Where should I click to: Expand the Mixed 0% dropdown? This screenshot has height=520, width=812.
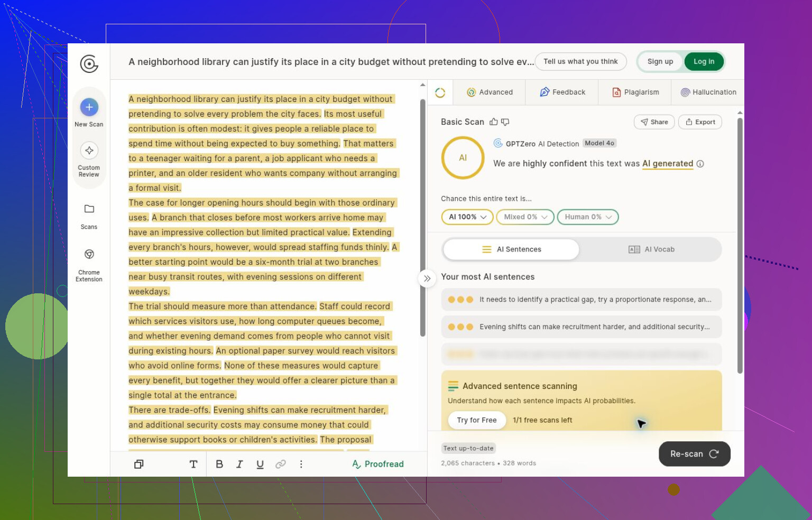(525, 217)
